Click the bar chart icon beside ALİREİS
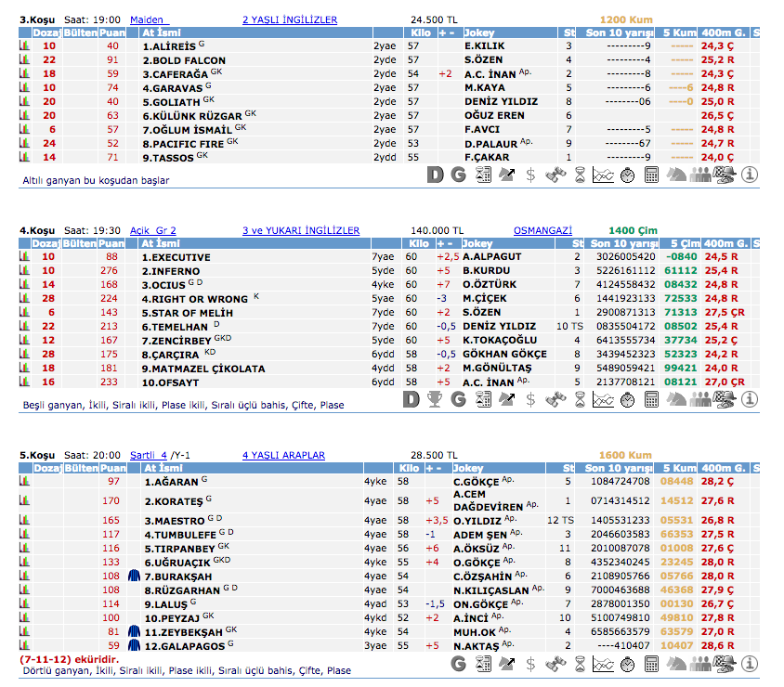 pos(25,45)
